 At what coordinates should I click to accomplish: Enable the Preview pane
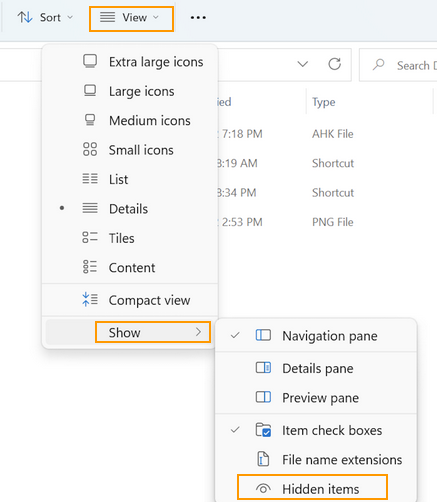[316, 398]
